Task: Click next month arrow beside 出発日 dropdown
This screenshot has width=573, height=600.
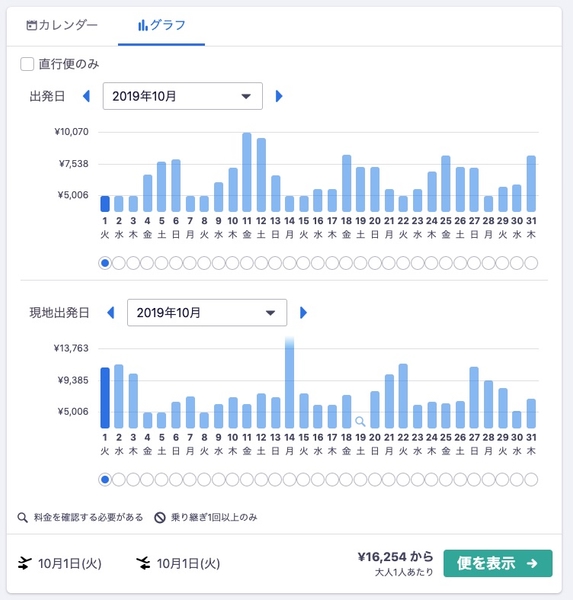Action: point(279,96)
